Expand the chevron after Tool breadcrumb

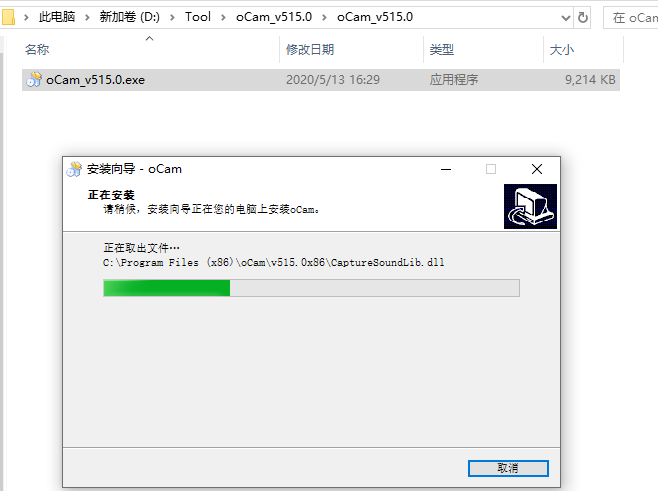[x=223, y=17]
